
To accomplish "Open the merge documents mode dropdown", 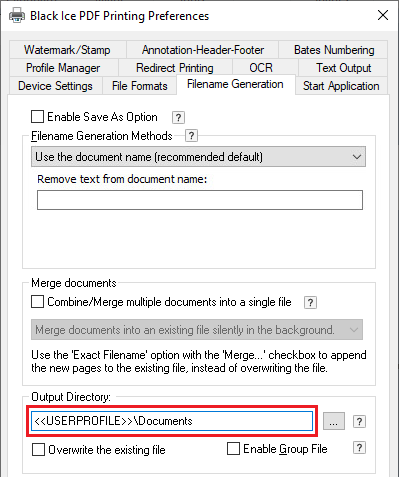I will 197,330.
